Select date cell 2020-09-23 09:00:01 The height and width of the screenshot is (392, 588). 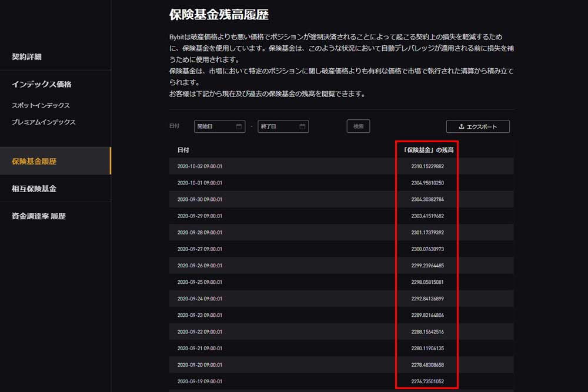[199, 315]
